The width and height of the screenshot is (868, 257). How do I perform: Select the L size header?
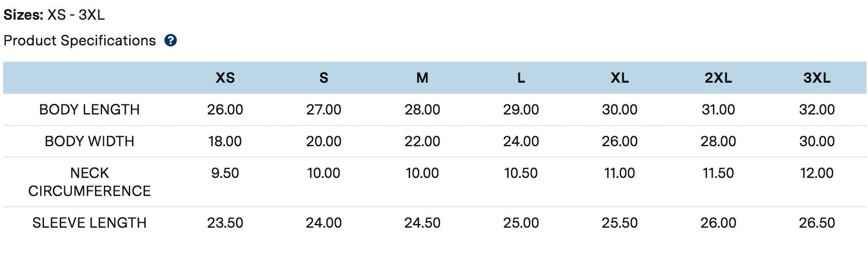point(521,78)
